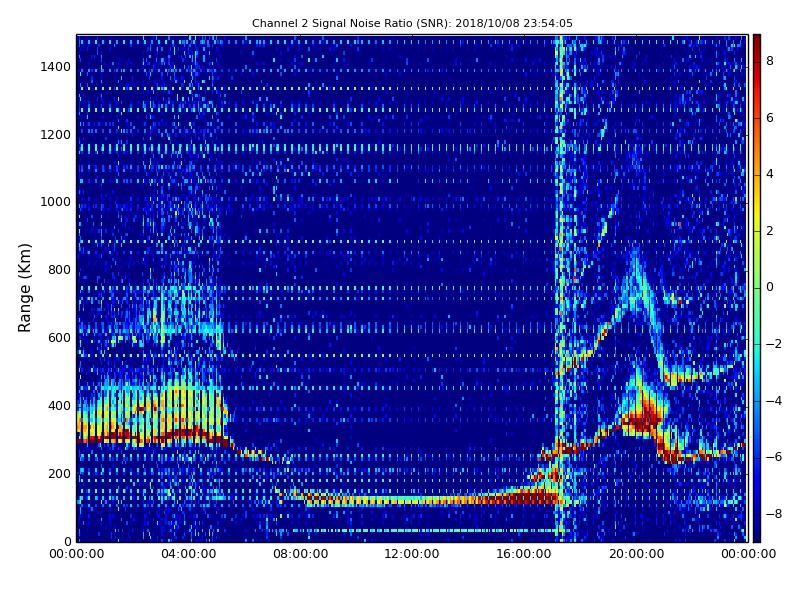Click the 16:00:00 time tick label
This screenshot has width=800, height=600.
(524, 554)
